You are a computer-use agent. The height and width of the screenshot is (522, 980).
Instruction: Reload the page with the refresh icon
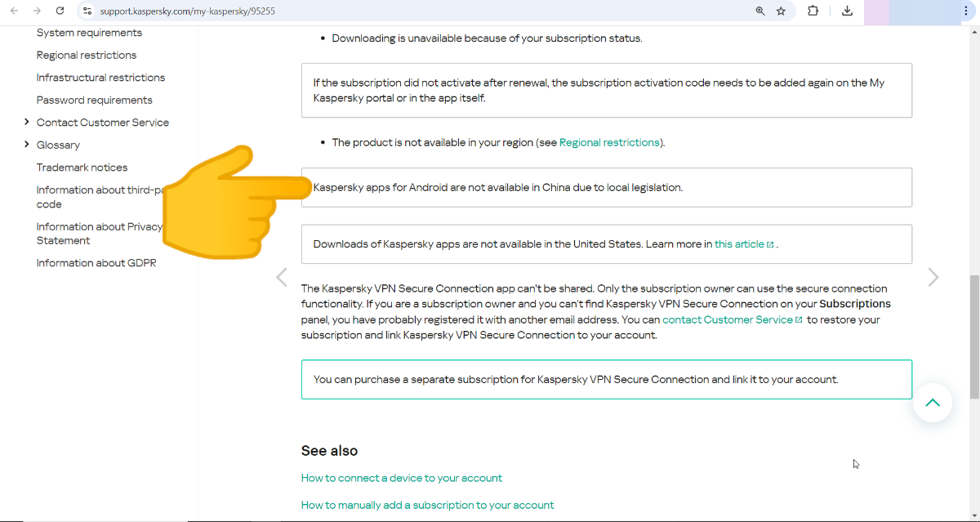[60, 11]
